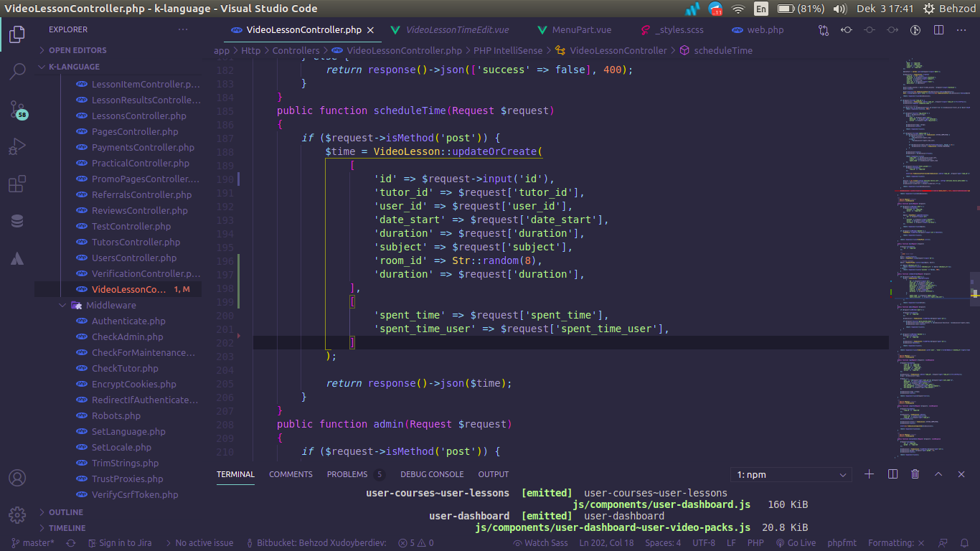
Task: Open notifications bell in status bar
Action: pyautogui.click(x=966, y=543)
